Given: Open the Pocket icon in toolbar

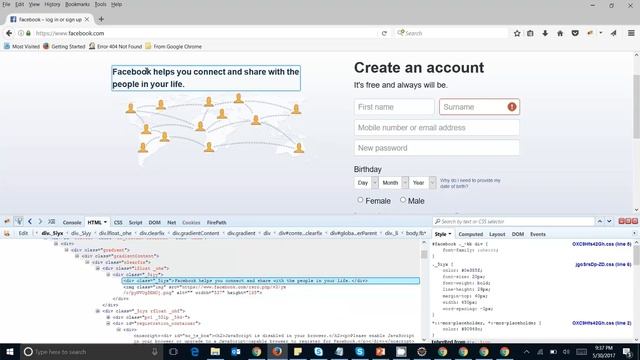Looking at the screenshot, I should (575, 33).
